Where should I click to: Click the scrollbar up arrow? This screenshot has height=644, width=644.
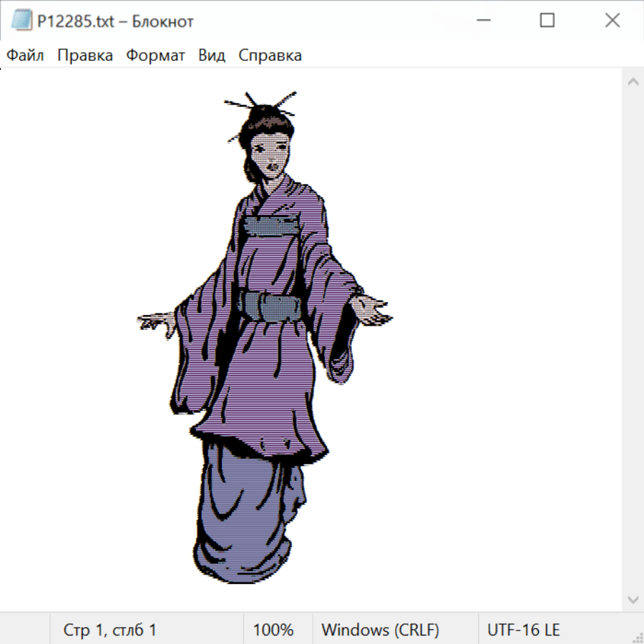coord(633,82)
